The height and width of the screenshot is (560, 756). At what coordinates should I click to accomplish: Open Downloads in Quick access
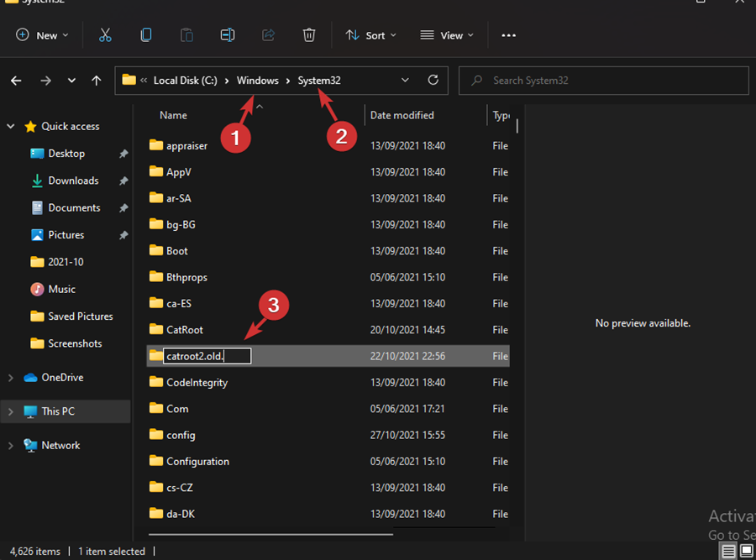tap(73, 181)
